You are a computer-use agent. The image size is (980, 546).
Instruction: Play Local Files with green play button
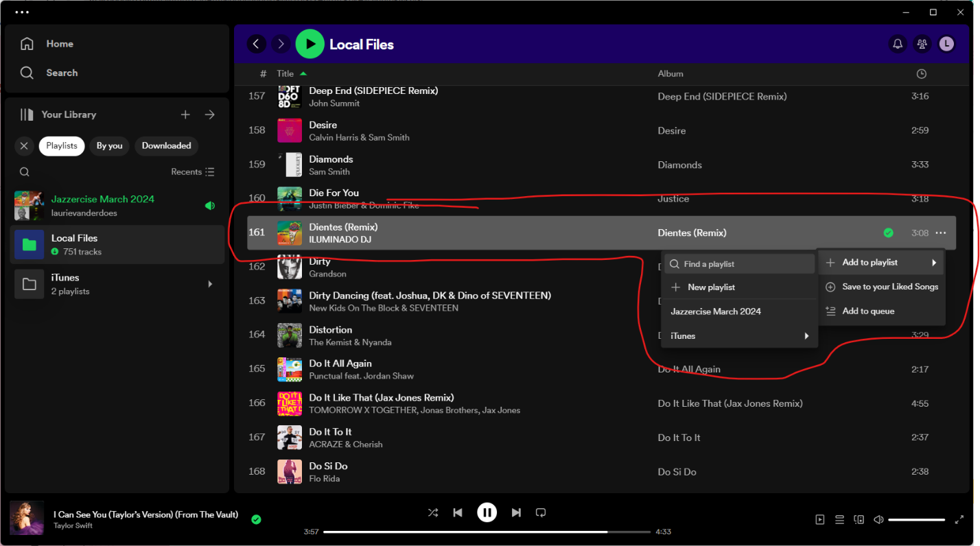coord(310,44)
